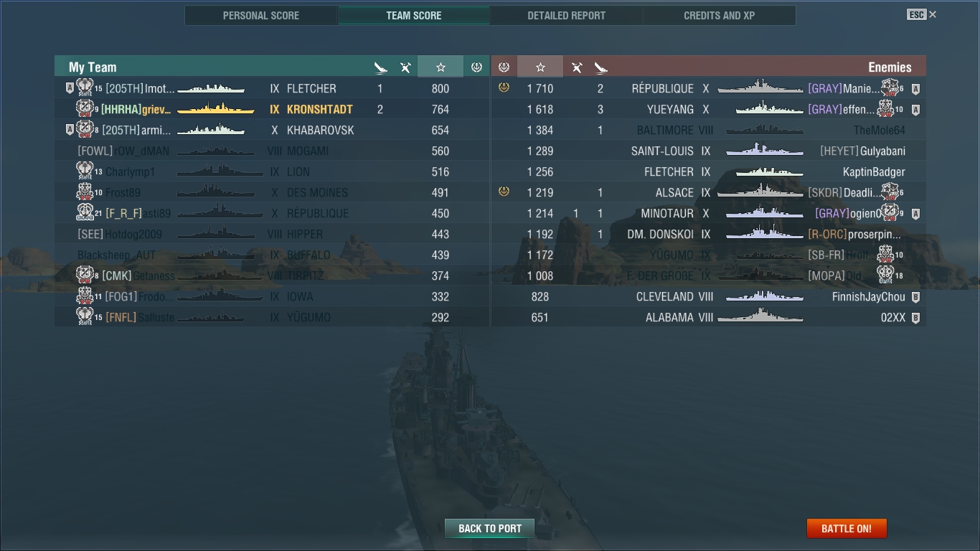The height and width of the screenshot is (551, 980).
Task: Click My Team anchor medal column icon
Action: tap(476, 67)
